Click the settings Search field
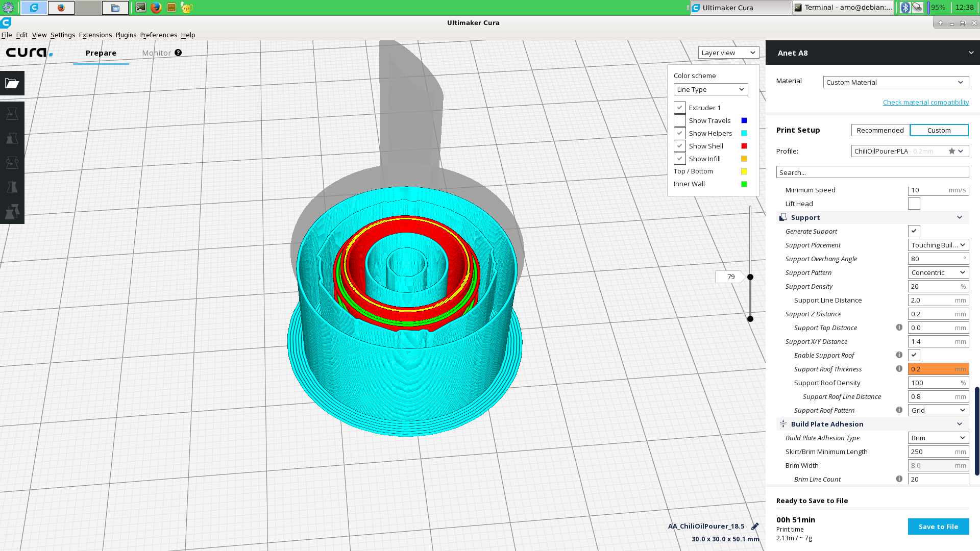Viewport: 980px width, 551px height. 872,172
